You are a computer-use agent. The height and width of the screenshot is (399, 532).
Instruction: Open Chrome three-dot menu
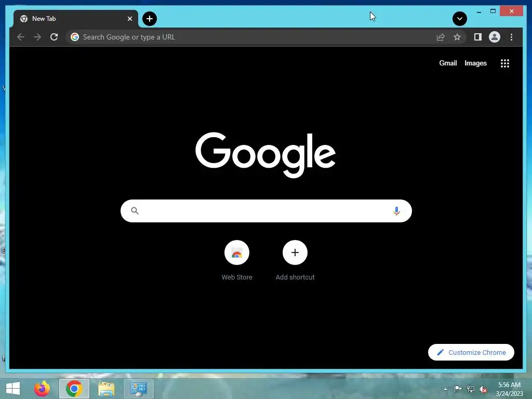pos(511,37)
